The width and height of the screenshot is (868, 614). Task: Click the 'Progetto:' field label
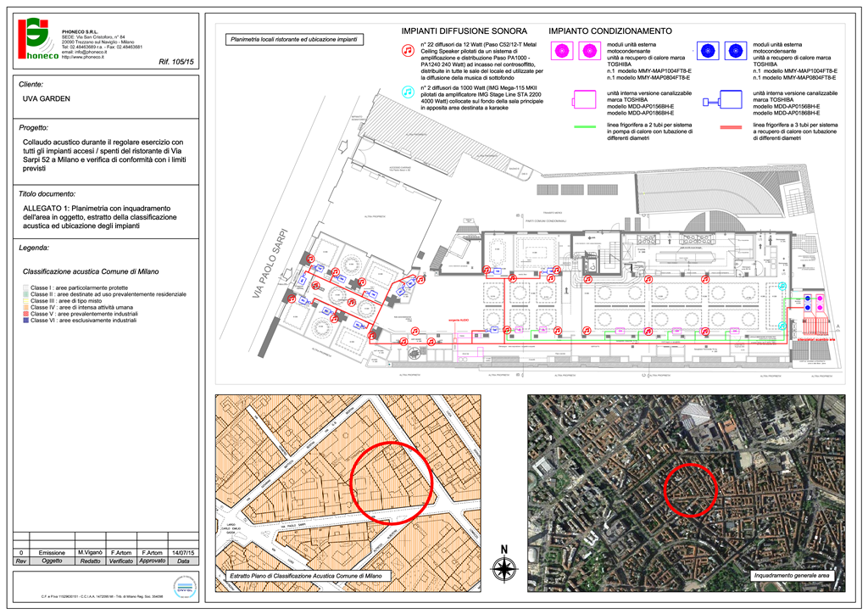[34, 128]
